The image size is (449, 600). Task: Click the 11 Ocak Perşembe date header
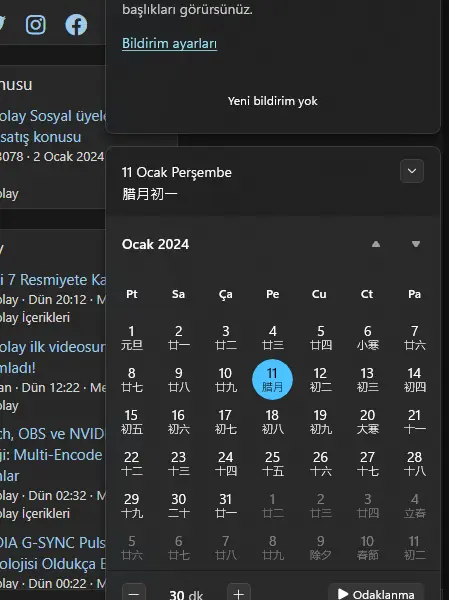pyautogui.click(x=176, y=172)
